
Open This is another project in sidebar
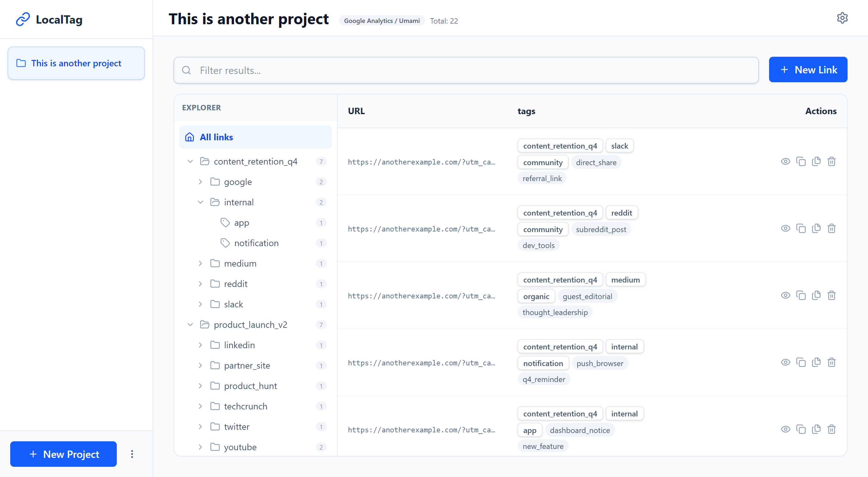coord(76,63)
